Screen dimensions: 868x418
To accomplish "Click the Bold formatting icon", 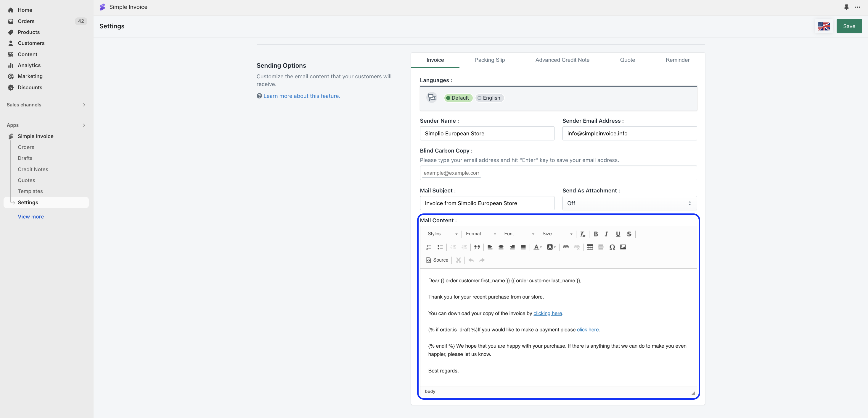I will (x=595, y=234).
